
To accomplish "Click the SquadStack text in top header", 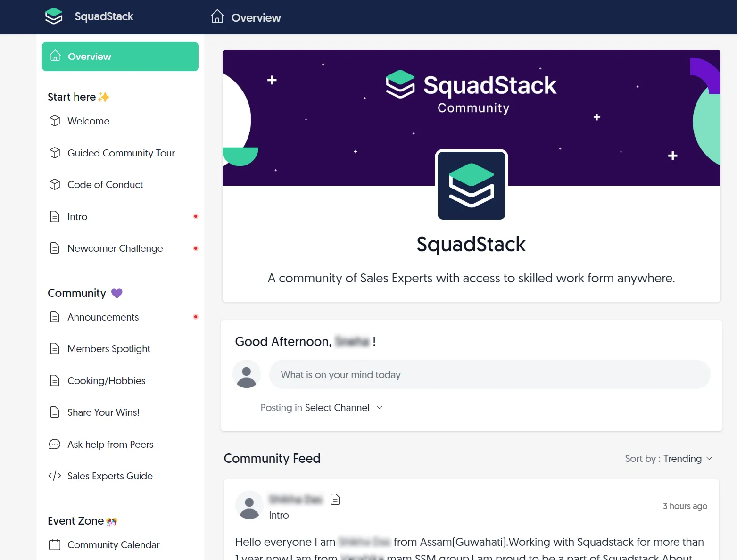I will tap(104, 16).
